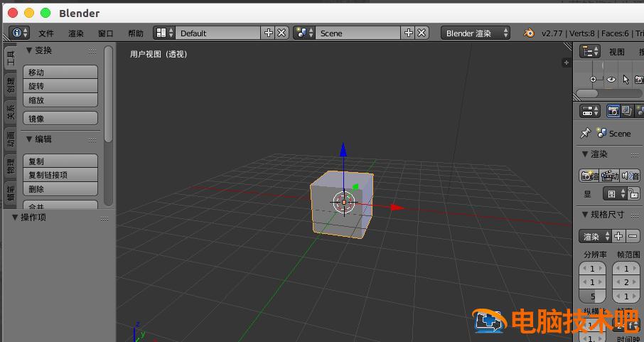This screenshot has height=342, width=644.
Task: Add a new scene with the plus beside Scene
Action: (x=408, y=33)
